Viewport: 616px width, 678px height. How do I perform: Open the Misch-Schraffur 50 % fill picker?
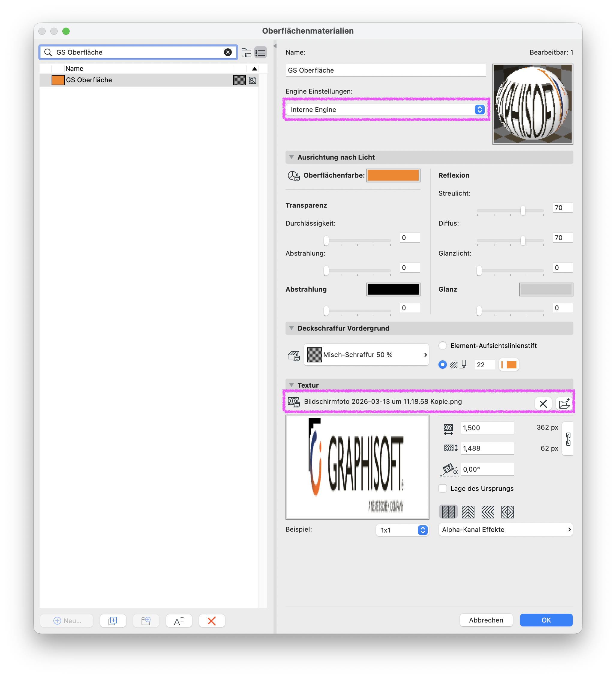366,355
